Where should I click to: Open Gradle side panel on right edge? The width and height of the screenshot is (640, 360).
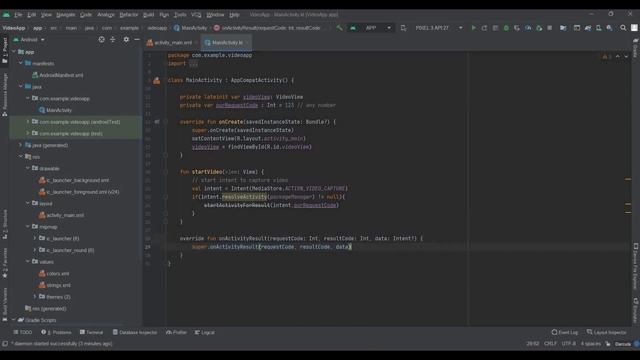(x=636, y=48)
